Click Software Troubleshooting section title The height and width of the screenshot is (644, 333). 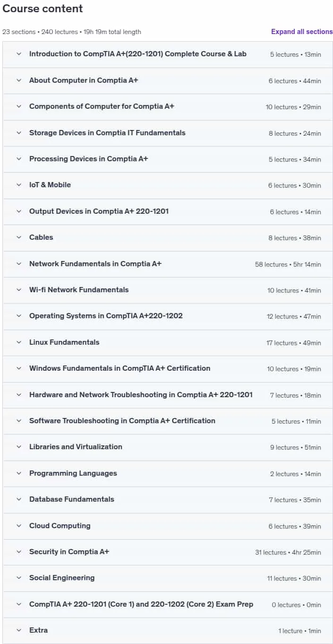coord(122,421)
